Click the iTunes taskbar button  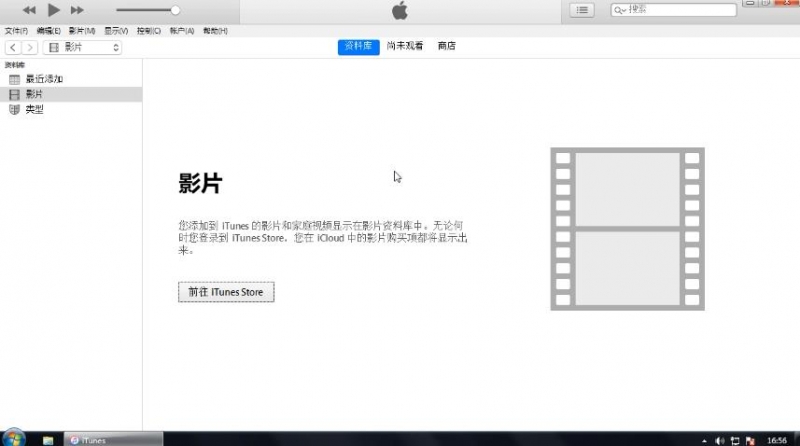(x=113, y=439)
